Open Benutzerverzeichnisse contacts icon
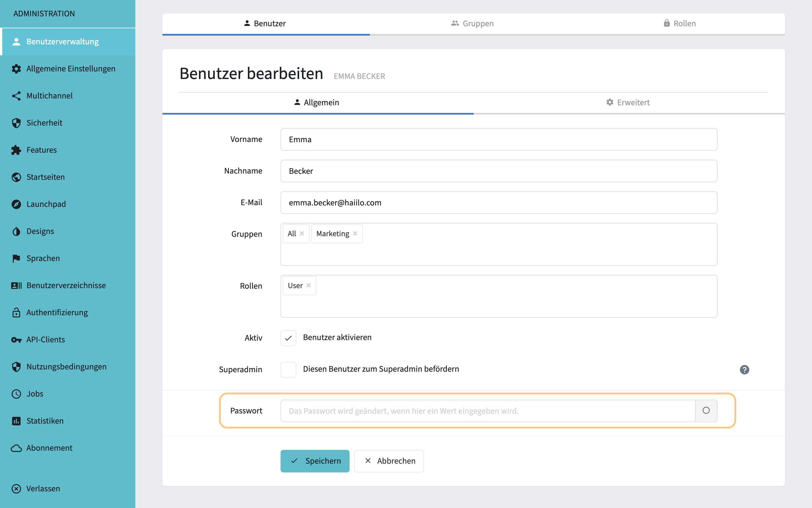The width and height of the screenshot is (812, 508). (16, 286)
